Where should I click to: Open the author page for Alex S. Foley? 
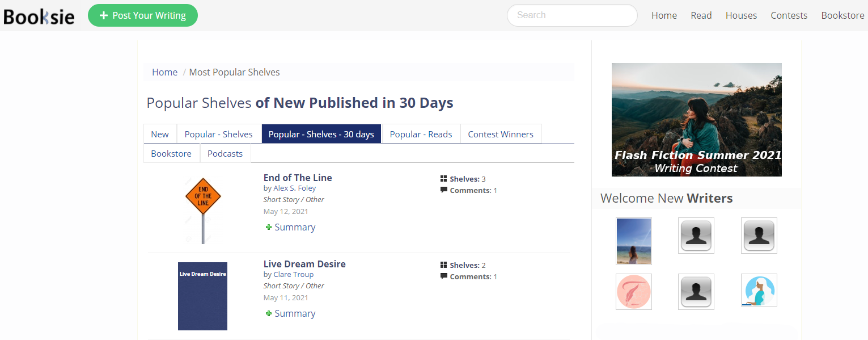(x=295, y=188)
